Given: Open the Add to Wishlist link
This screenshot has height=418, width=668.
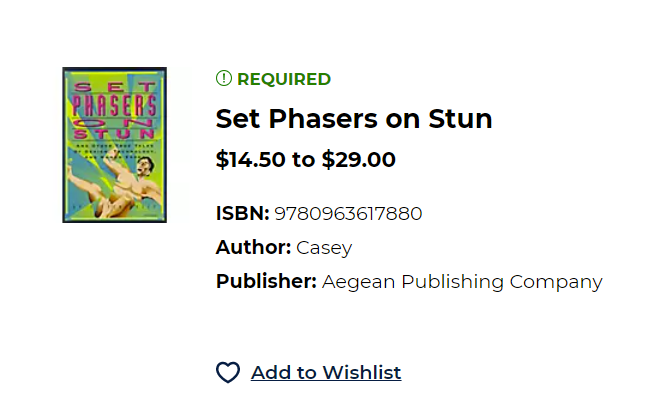Looking at the screenshot, I should point(326,373).
